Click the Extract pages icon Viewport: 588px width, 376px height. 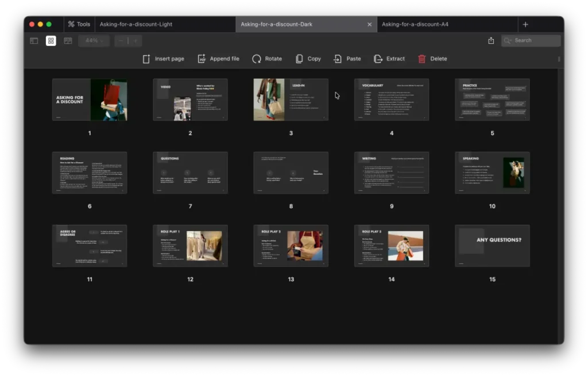pos(378,59)
